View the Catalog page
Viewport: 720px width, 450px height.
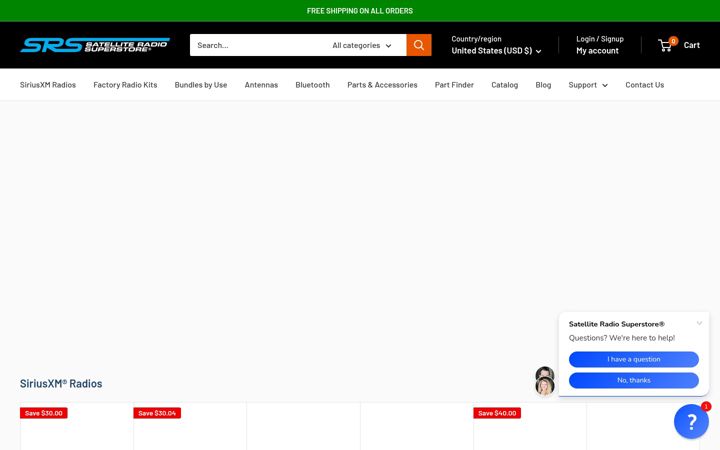505,85
